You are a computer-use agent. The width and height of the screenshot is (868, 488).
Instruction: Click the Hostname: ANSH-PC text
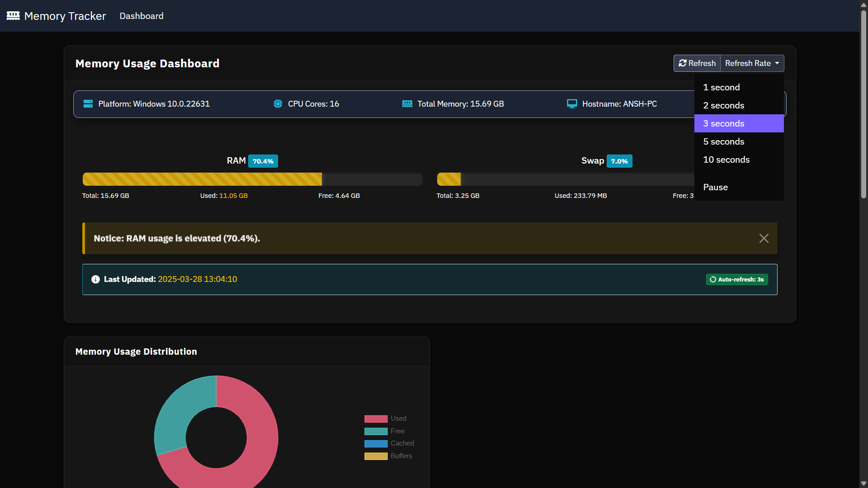(619, 104)
